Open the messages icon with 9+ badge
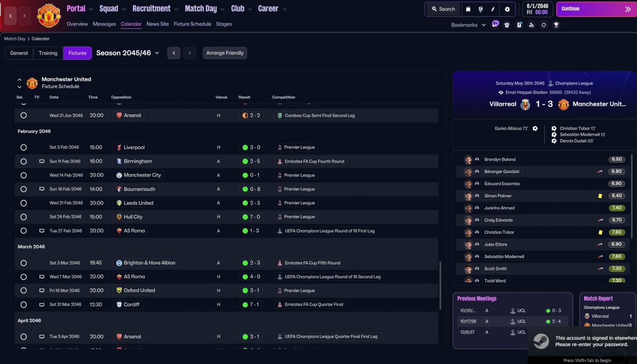 [x=495, y=24]
